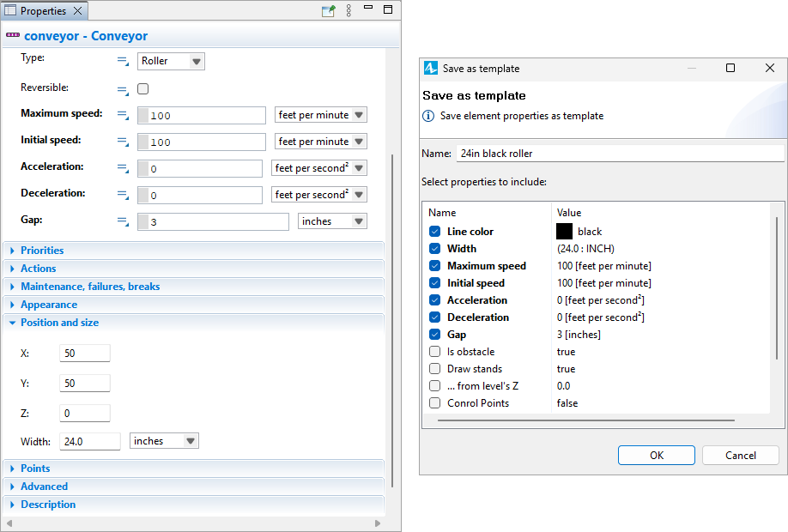Viewport: 788px width, 532px height.
Task: Enable the Reversible checkbox
Action: (x=143, y=88)
